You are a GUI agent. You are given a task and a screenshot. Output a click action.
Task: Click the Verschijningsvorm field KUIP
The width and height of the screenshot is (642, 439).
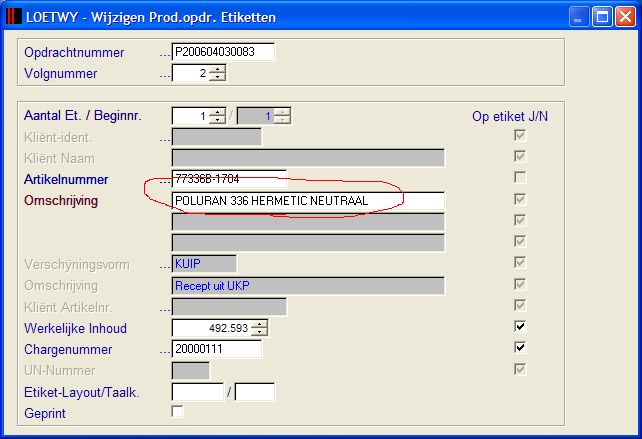tap(204, 264)
